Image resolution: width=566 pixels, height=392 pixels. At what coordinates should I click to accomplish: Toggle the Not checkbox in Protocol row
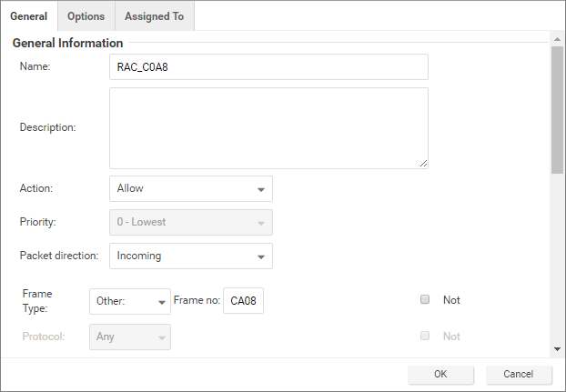point(425,337)
